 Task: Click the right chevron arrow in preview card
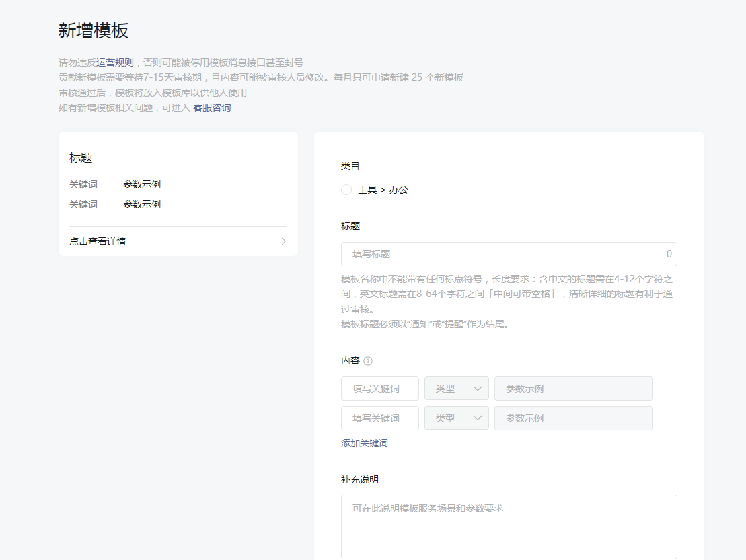(283, 241)
